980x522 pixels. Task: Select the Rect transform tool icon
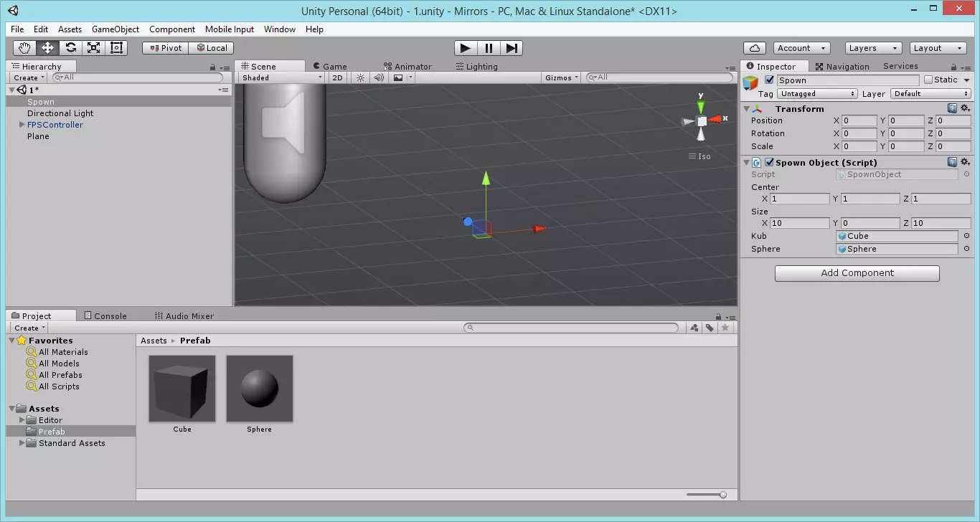[x=117, y=48]
